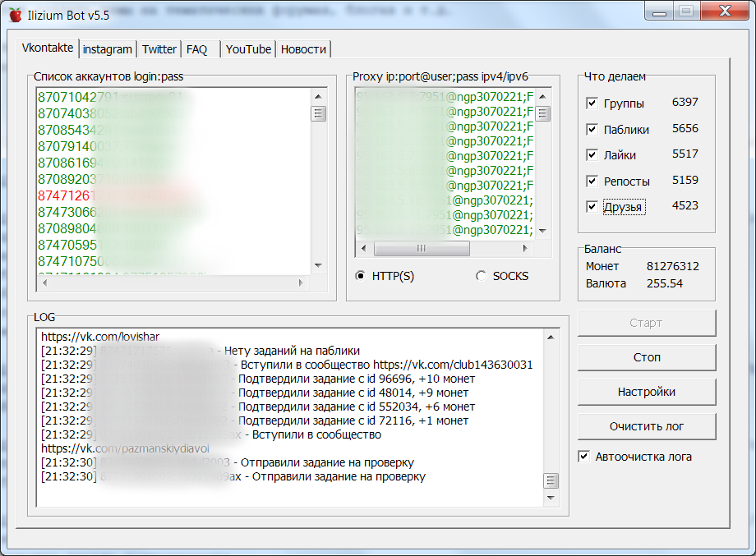Click the accounts list scroll down arrow
The image size is (756, 556).
point(318,265)
